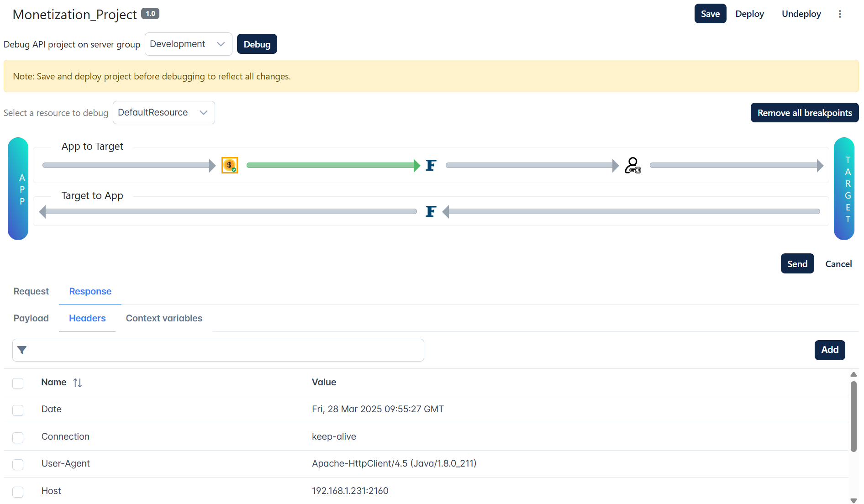Viewport: 864px width, 504px height.
Task: Click the scrollbar up arrow
Action: [853, 374]
